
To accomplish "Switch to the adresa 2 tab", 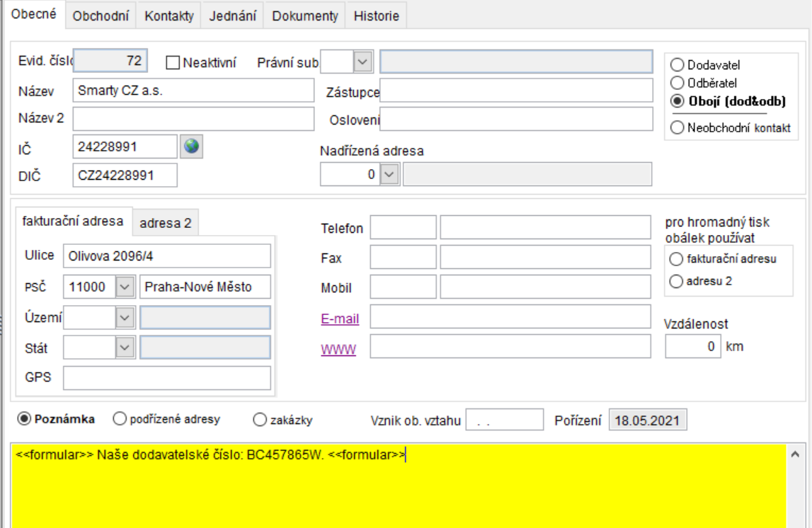I will click(x=166, y=223).
